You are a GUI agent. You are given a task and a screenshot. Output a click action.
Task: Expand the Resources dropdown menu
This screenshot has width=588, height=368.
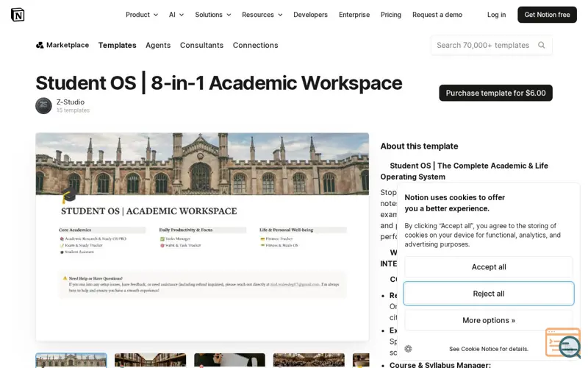(x=262, y=15)
